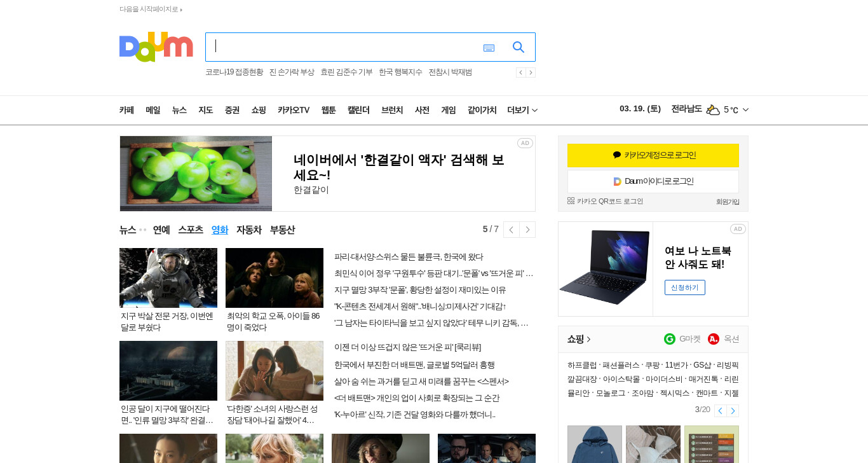
Task: Click the green apples banner image
Action: [196, 174]
